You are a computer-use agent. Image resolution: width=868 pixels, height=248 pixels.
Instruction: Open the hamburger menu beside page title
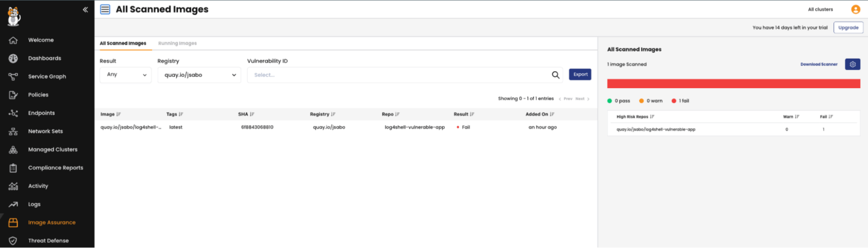point(105,9)
